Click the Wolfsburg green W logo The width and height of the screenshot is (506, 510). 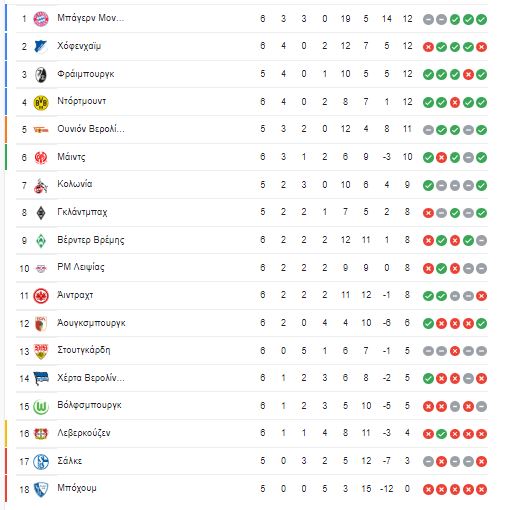point(41,406)
